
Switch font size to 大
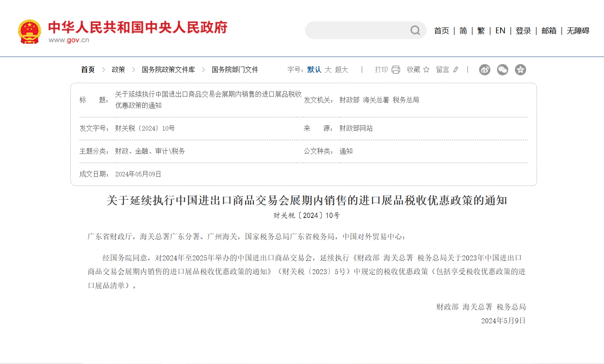coord(328,69)
